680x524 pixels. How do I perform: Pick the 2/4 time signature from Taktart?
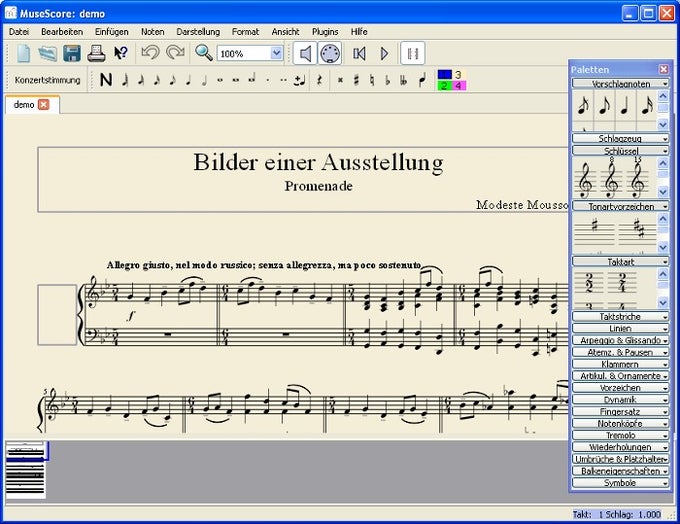pyautogui.click(x=622, y=283)
